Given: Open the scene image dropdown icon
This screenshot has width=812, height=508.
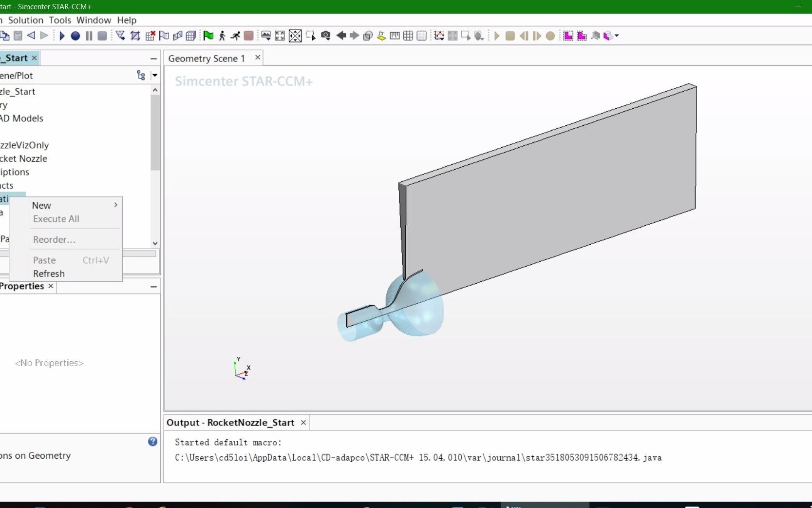Looking at the screenshot, I should [x=266, y=36].
